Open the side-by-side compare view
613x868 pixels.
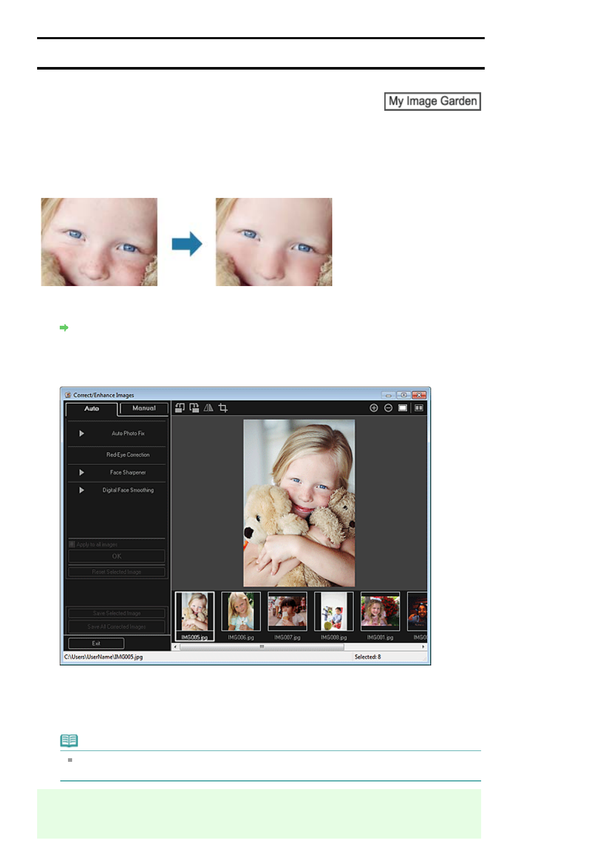click(419, 408)
